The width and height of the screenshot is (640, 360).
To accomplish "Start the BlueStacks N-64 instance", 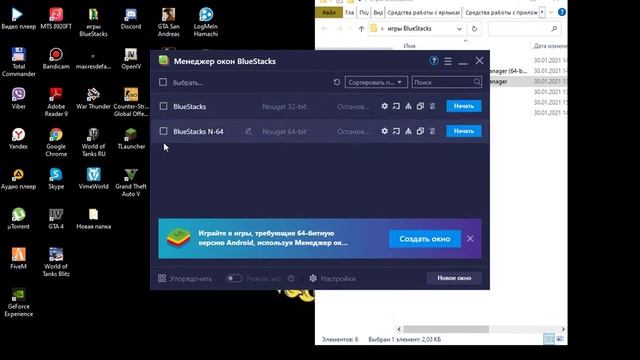I will coord(464,131).
